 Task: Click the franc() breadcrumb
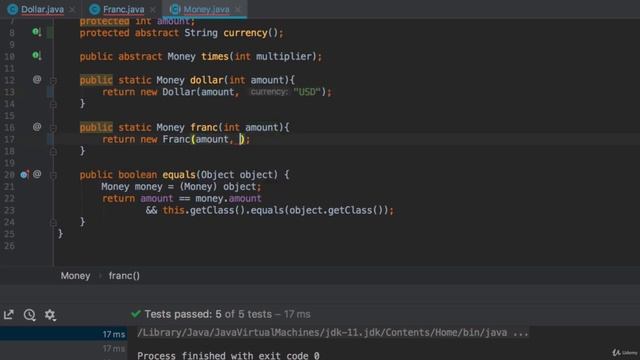pyautogui.click(x=124, y=276)
